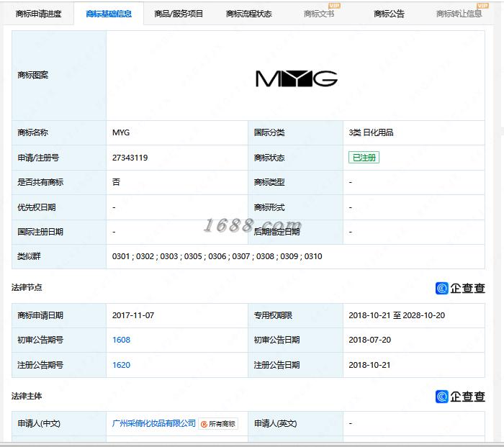Open the 商标申请进度 tab
Screen dimensions: 504x447
(x=38, y=14)
